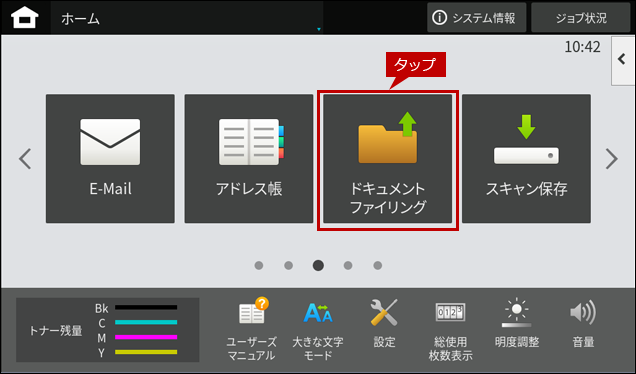Image resolution: width=636 pixels, height=374 pixels.
Task: Select the fourth page indicator dot
Action: (348, 265)
